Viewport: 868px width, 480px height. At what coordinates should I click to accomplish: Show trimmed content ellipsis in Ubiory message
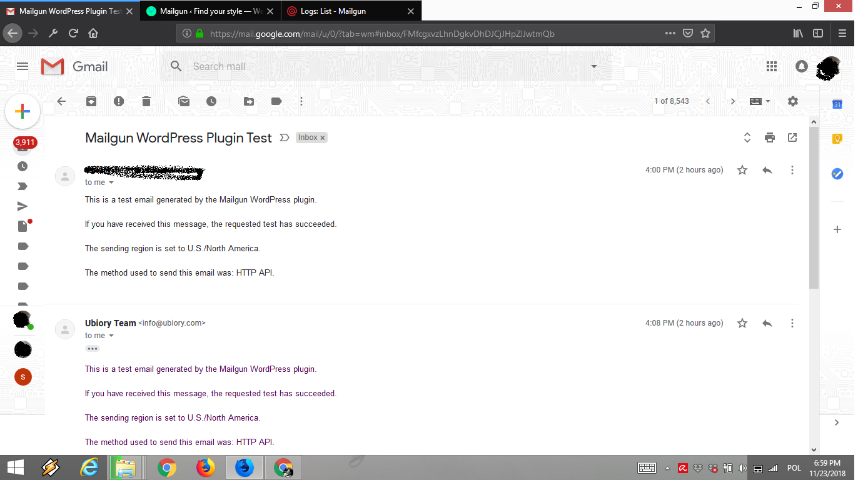(93, 349)
